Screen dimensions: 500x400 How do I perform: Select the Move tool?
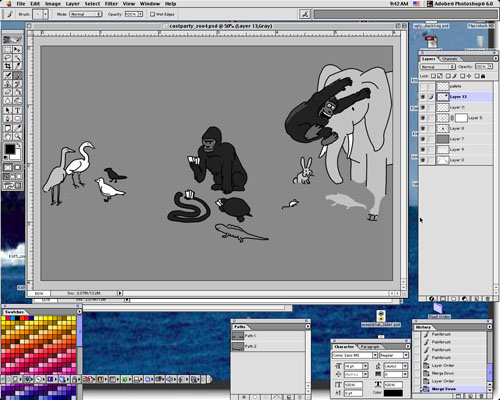click(18, 49)
